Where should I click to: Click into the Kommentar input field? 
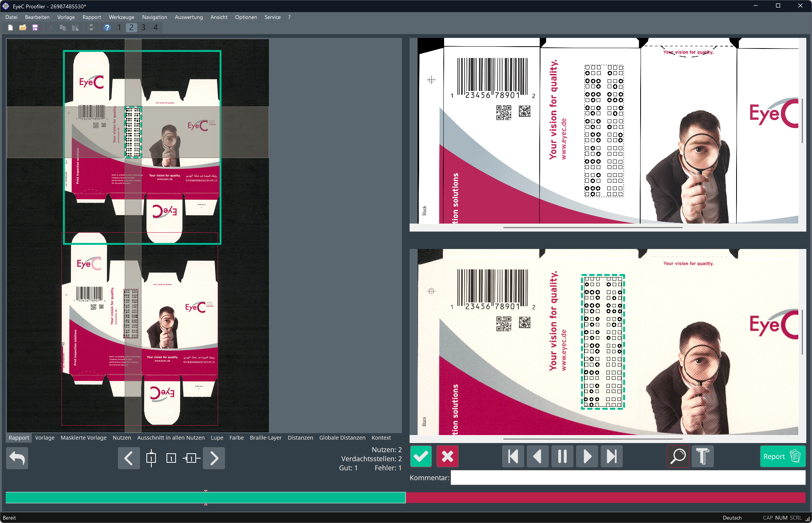[x=628, y=478]
